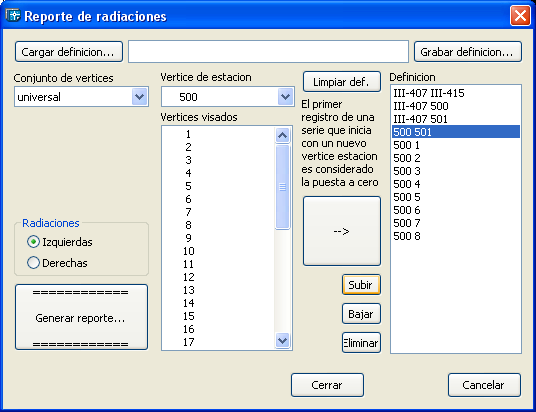This screenshot has width=536, height=412.
Task: Click the scroll down arrow of Vertices visados
Action: pyautogui.click(x=282, y=341)
